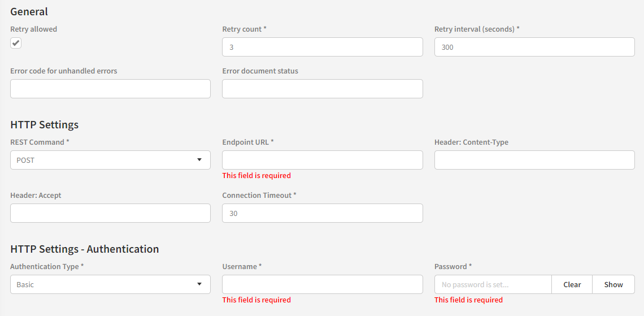The image size is (644, 316).
Task: Focus the Header: Content-Type field
Action: click(534, 160)
